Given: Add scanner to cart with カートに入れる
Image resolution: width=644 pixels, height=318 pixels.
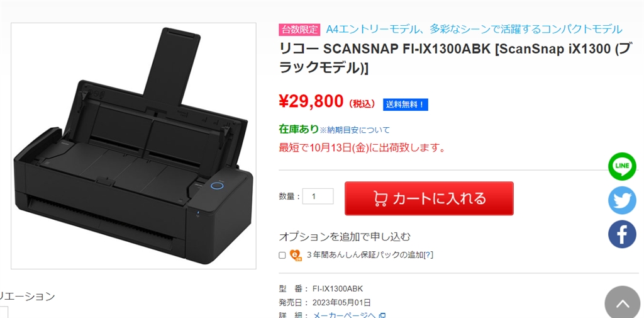Looking at the screenshot, I should pyautogui.click(x=429, y=198).
